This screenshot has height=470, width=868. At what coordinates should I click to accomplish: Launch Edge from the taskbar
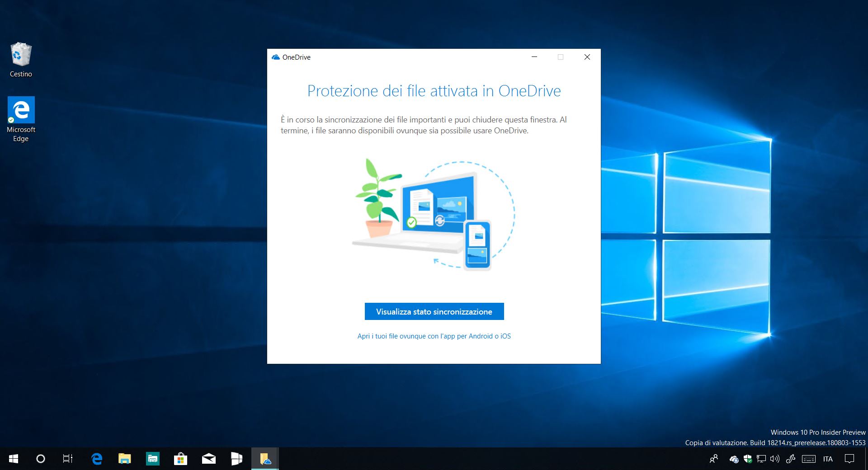point(97,459)
